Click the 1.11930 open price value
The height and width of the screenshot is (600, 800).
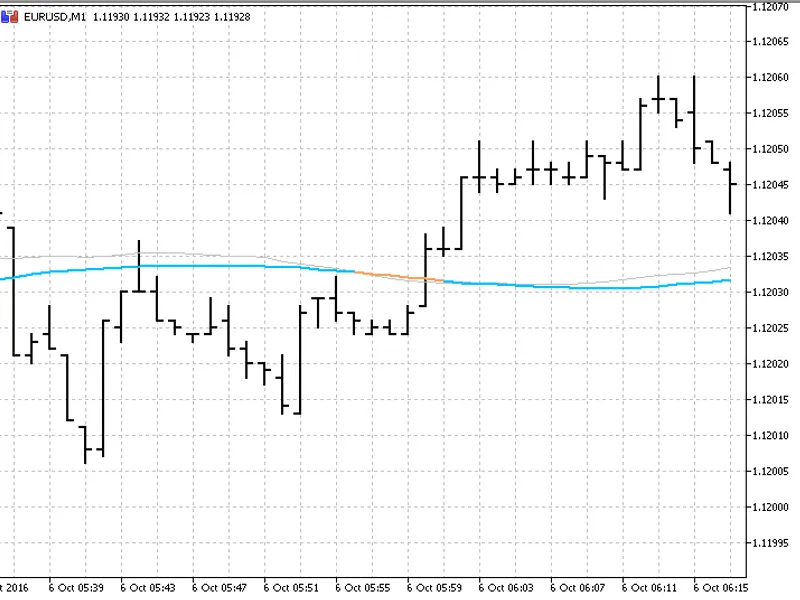coord(111,17)
